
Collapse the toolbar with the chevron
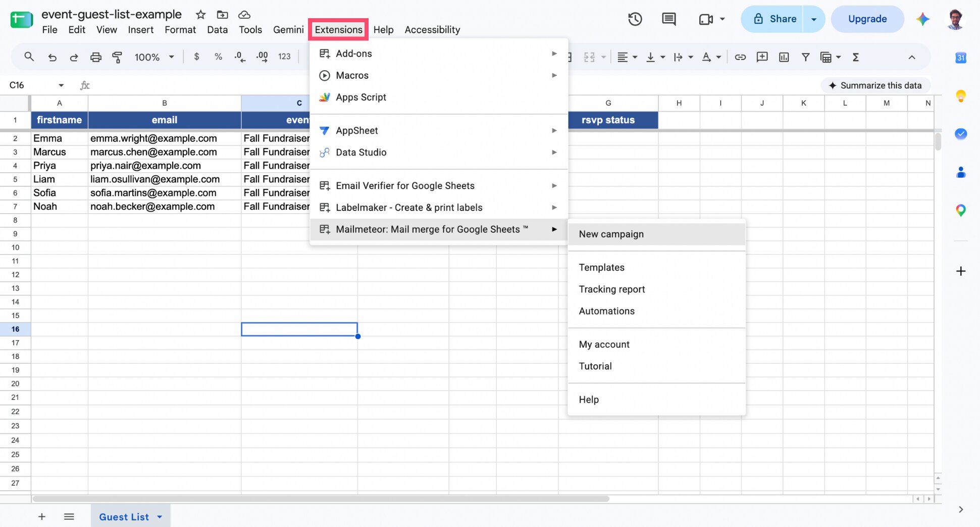tap(911, 57)
